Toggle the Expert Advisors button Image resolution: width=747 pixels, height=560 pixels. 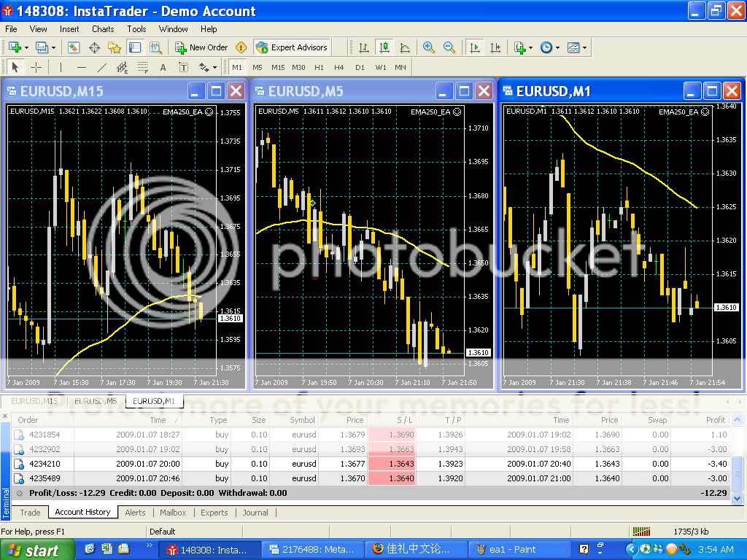(292, 47)
